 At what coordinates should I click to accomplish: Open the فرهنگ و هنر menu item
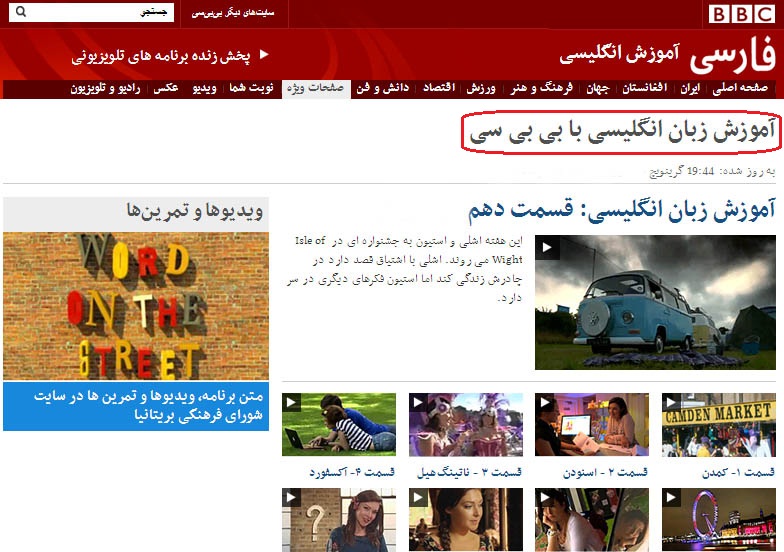pos(542,88)
